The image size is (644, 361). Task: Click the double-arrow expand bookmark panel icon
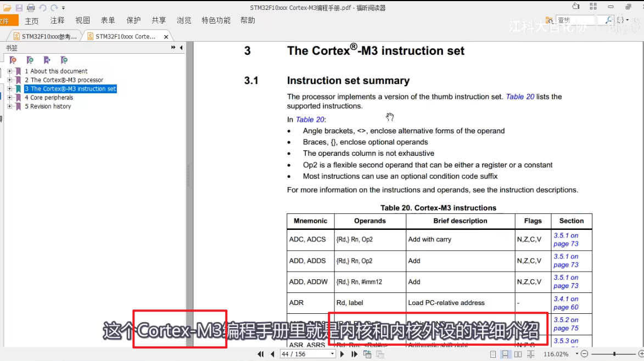pyautogui.click(x=173, y=48)
